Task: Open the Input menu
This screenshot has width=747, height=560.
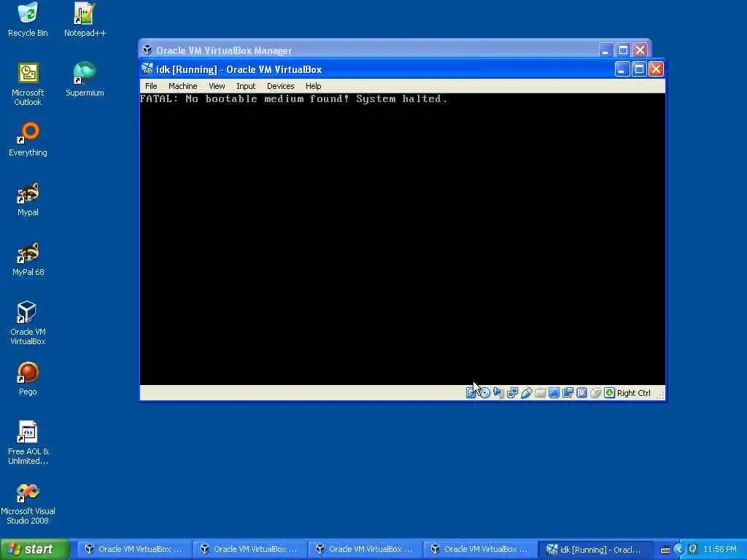Action: coord(246,86)
